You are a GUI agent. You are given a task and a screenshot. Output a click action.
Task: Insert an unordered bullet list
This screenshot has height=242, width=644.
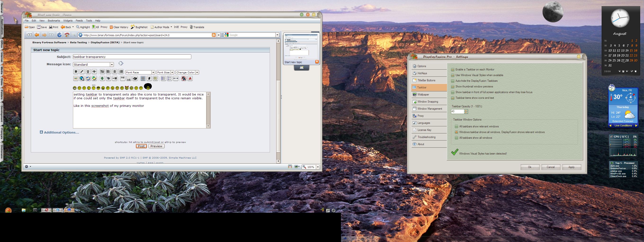(163, 79)
